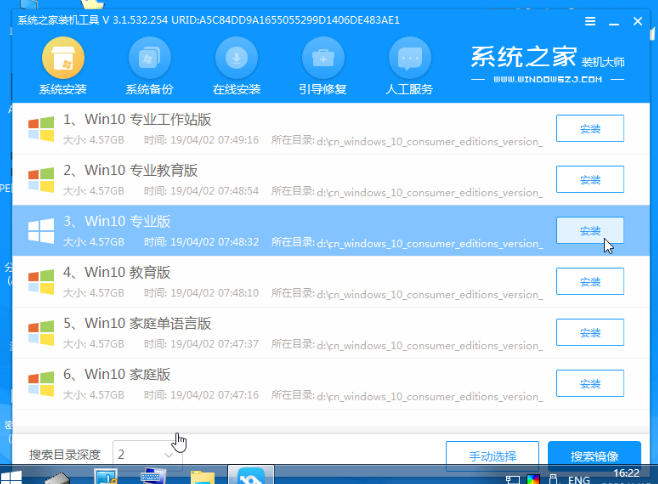Click Windows logo of Win10 专业版 row
This screenshot has width=658, height=484.
[x=41, y=231]
